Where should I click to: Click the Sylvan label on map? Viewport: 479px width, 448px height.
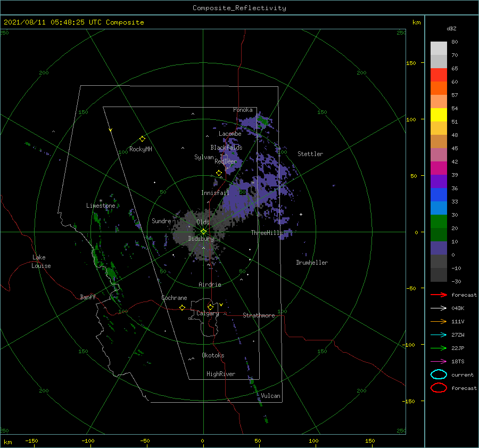(x=204, y=157)
